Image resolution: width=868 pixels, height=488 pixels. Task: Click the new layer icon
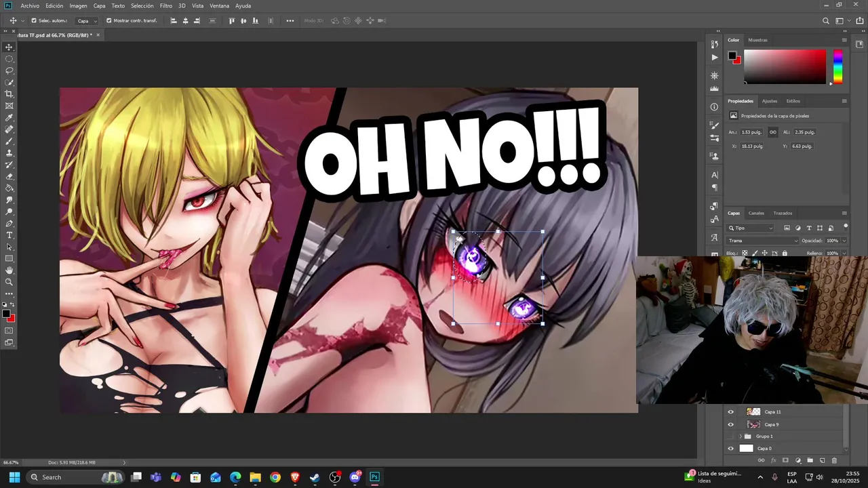click(x=822, y=461)
